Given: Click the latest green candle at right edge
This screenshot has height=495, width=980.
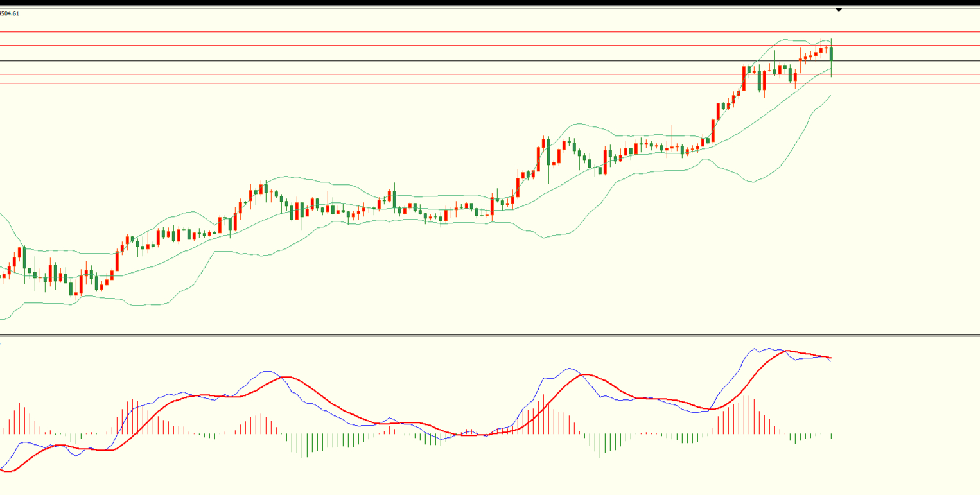Looking at the screenshot, I should pyautogui.click(x=832, y=54).
